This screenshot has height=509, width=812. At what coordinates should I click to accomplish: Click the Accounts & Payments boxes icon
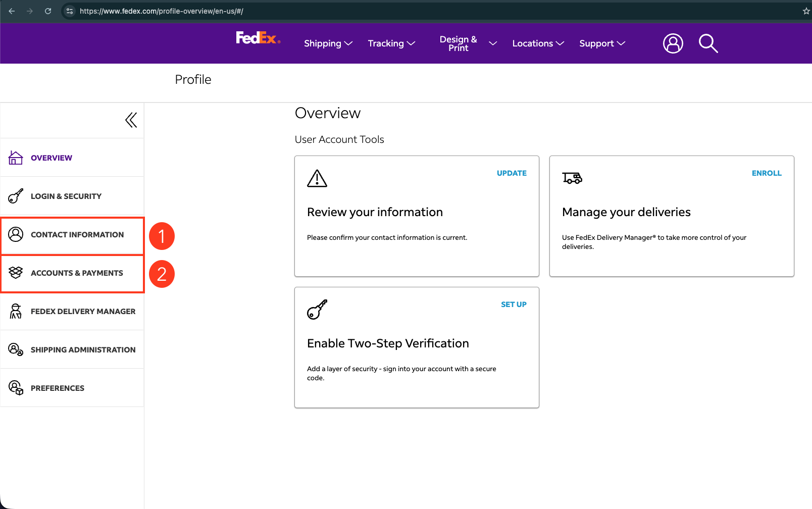[16, 273]
